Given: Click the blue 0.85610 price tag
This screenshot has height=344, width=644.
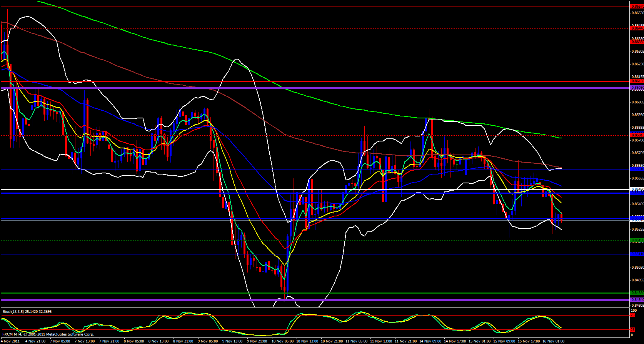Looking at the screenshot, I should [637, 169].
